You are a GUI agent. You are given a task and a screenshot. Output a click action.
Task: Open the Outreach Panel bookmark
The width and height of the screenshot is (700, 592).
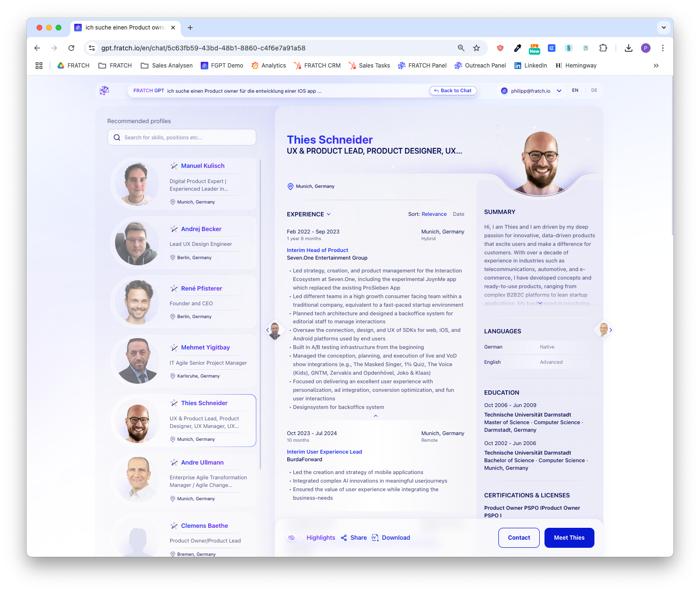click(x=480, y=66)
